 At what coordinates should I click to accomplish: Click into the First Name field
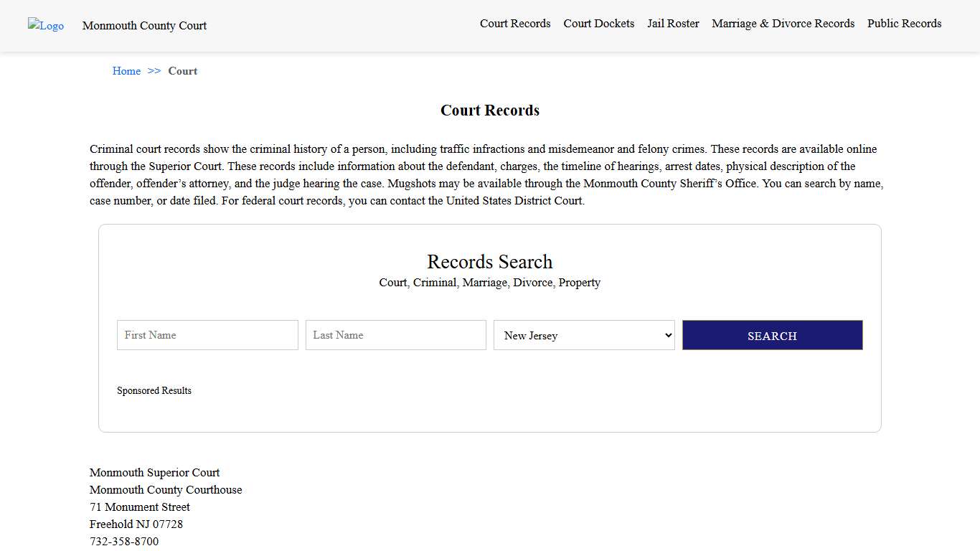pos(207,335)
